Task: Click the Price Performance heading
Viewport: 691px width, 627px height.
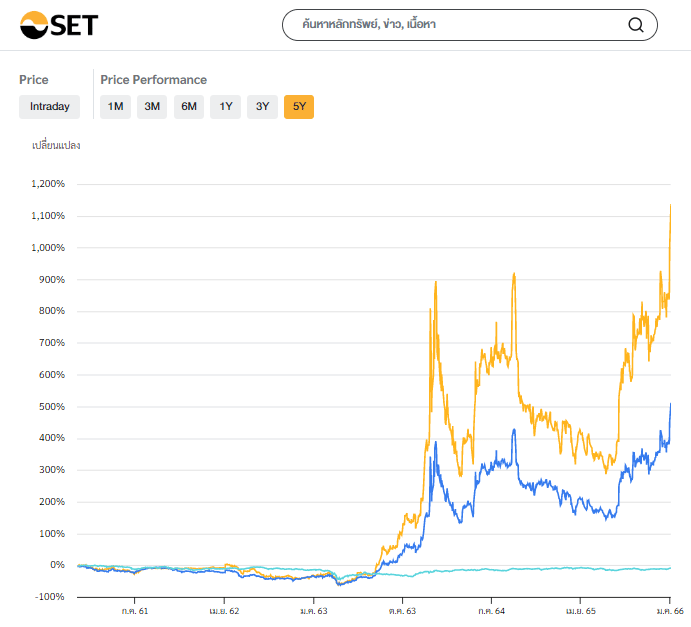Action: 154,80
